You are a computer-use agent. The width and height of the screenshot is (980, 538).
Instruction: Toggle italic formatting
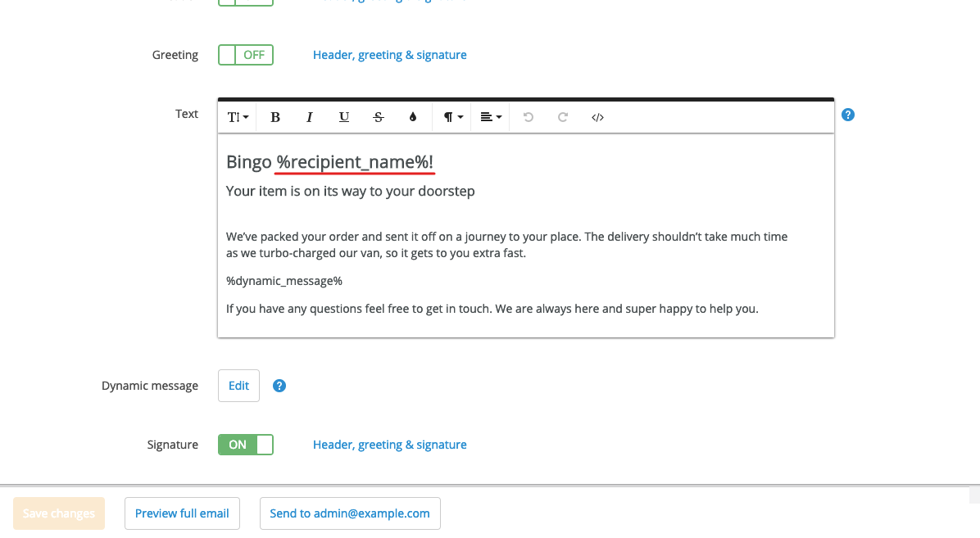[x=310, y=117]
